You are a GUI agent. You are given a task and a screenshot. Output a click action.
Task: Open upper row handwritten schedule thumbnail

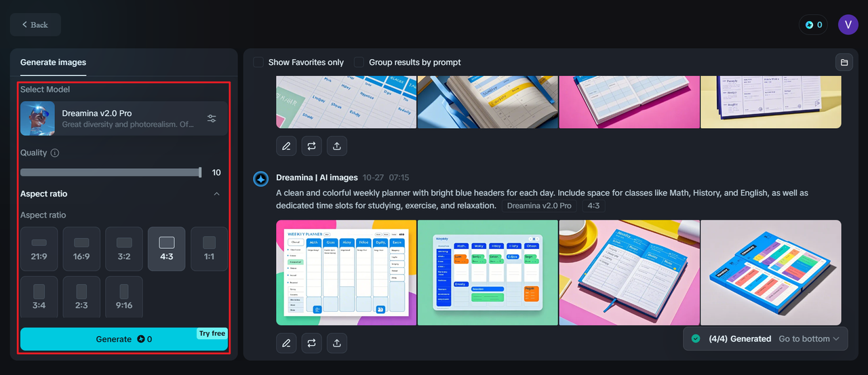point(347,102)
